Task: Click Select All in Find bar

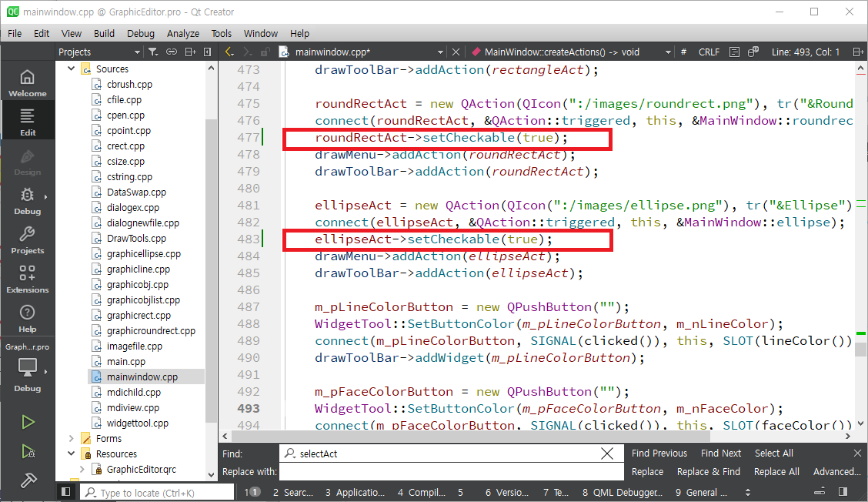Action: [774, 453]
